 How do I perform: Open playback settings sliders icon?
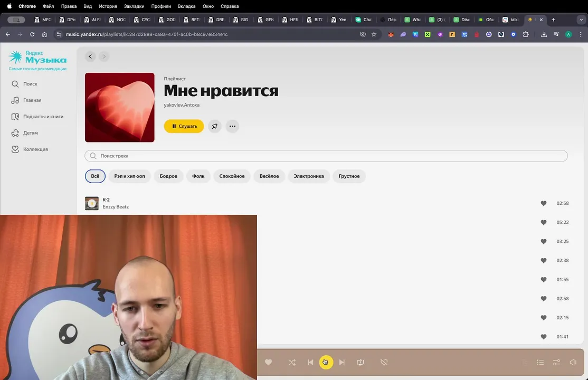(556, 363)
